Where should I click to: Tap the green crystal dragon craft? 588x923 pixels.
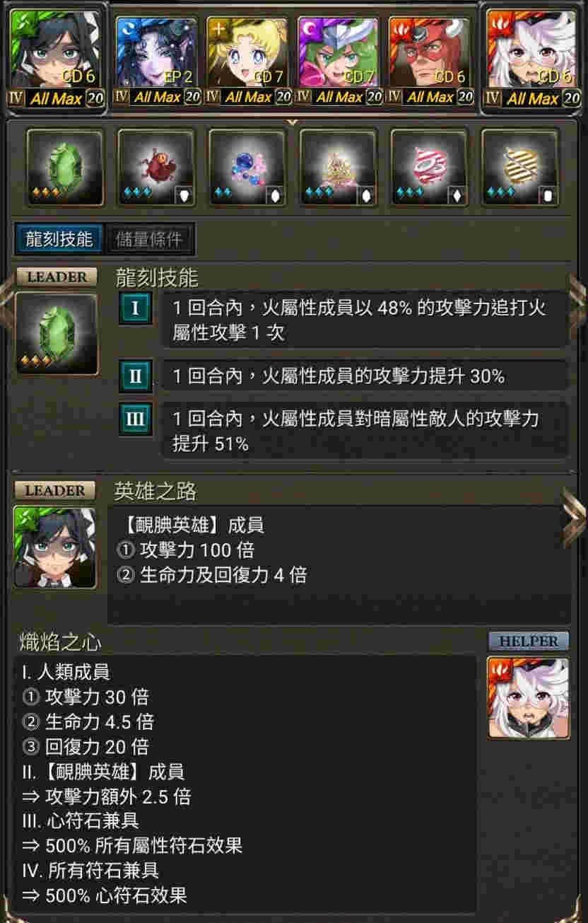pos(64,168)
